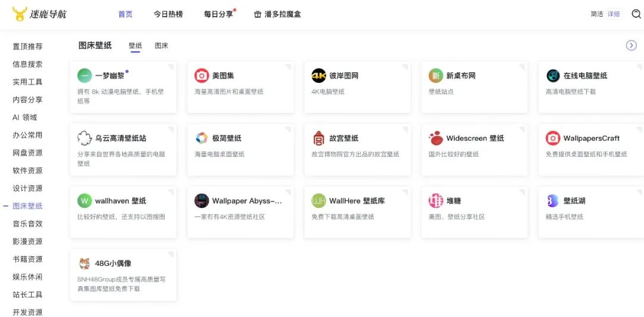The image size is (644, 317).
Task: Go to 影漫资源 in sidebar
Action: point(27,241)
